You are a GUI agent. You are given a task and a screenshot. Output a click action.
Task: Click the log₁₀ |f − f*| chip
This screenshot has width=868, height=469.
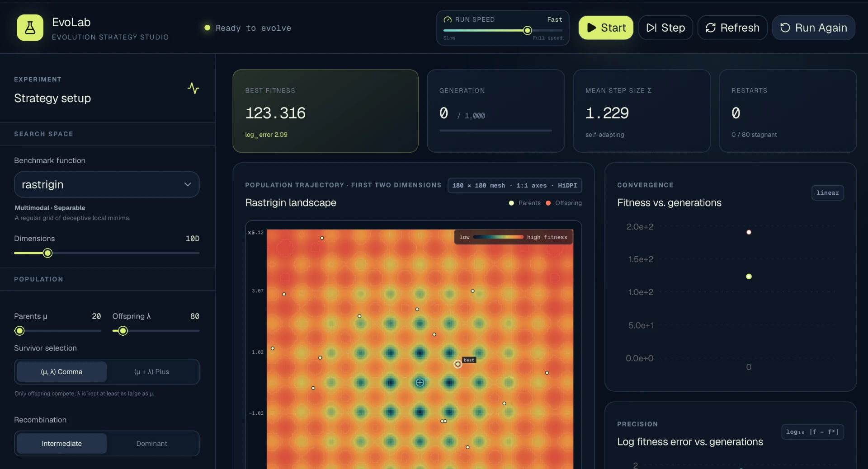[812, 432]
